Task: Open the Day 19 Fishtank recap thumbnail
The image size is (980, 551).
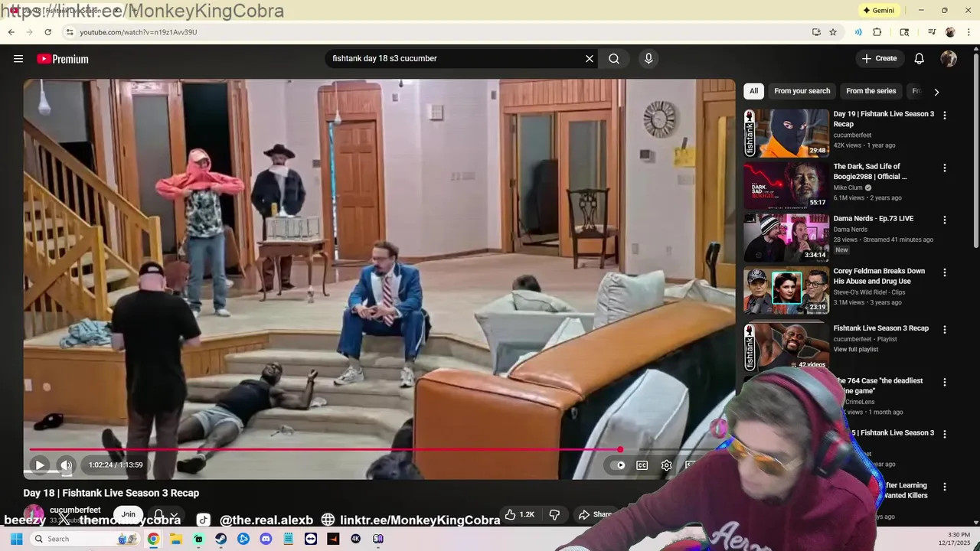Action: 786,132
